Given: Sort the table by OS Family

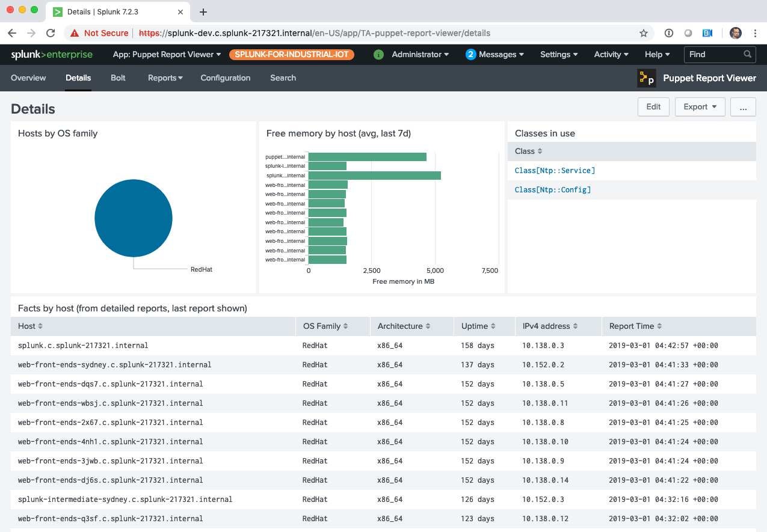Looking at the screenshot, I should tap(325, 326).
